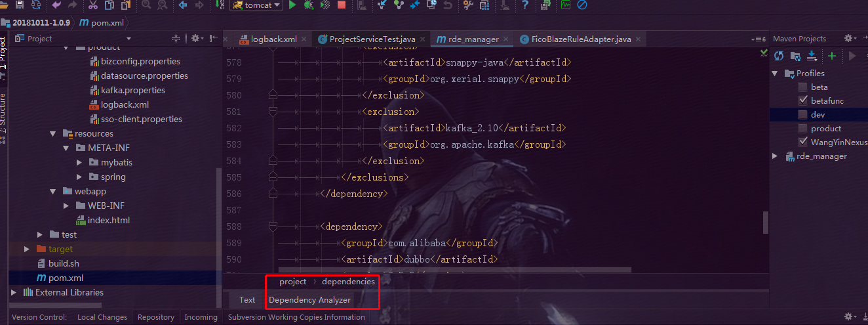Enable the beta Maven profile checkbox
868x325 pixels.
click(803, 87)
